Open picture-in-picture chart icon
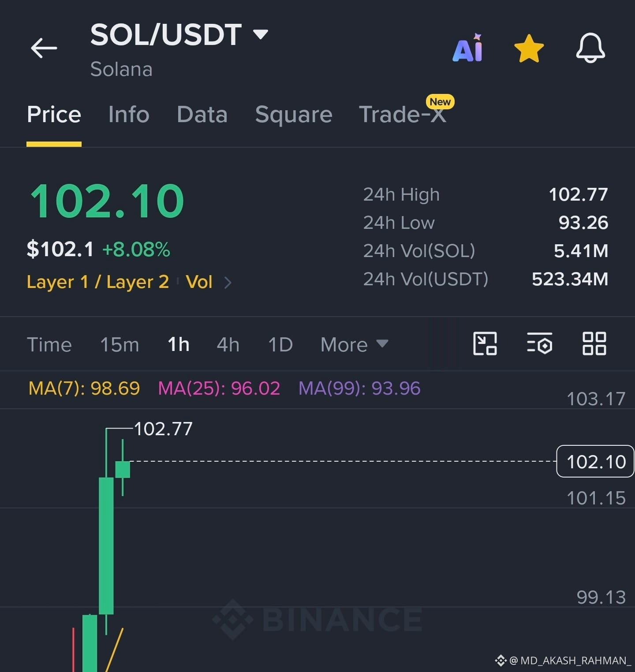The height and width of the screenshot is (672, 635). pyautogui.click(x=485, y=343)
